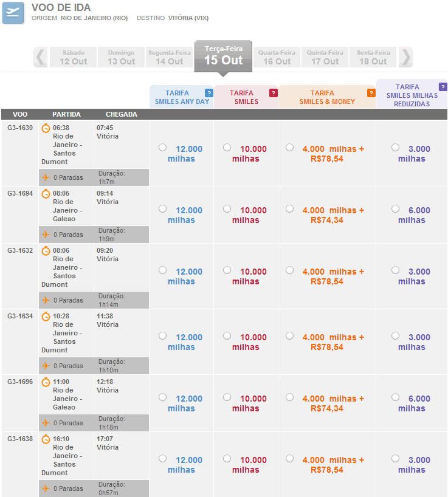Viewport: 448px width, 497px height.
Task: Show later dates with right arrow
Action: [406, 57]
